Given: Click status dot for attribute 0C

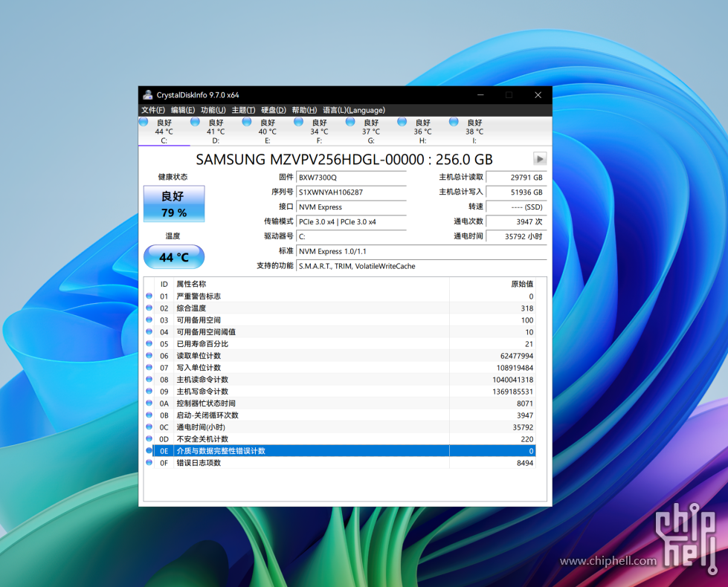Looking at the screenshot, I should point(149,427).
